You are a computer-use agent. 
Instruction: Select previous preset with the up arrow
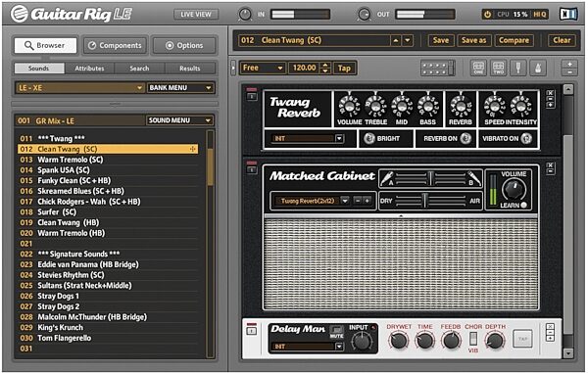click(x=396, y=40)
